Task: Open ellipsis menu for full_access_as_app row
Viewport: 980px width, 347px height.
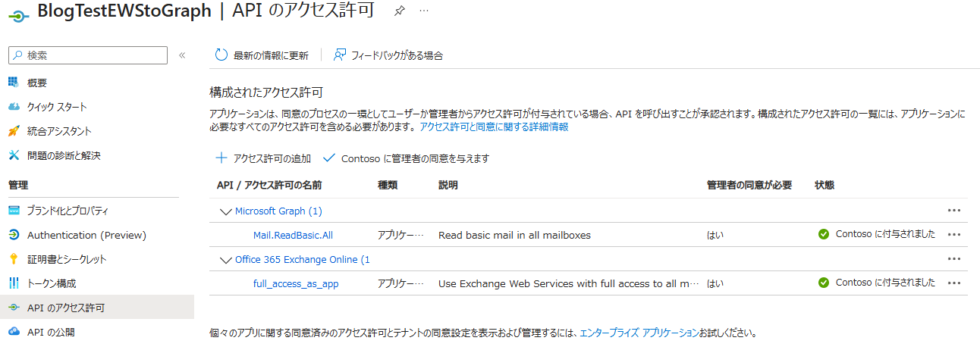Action: 954,283
